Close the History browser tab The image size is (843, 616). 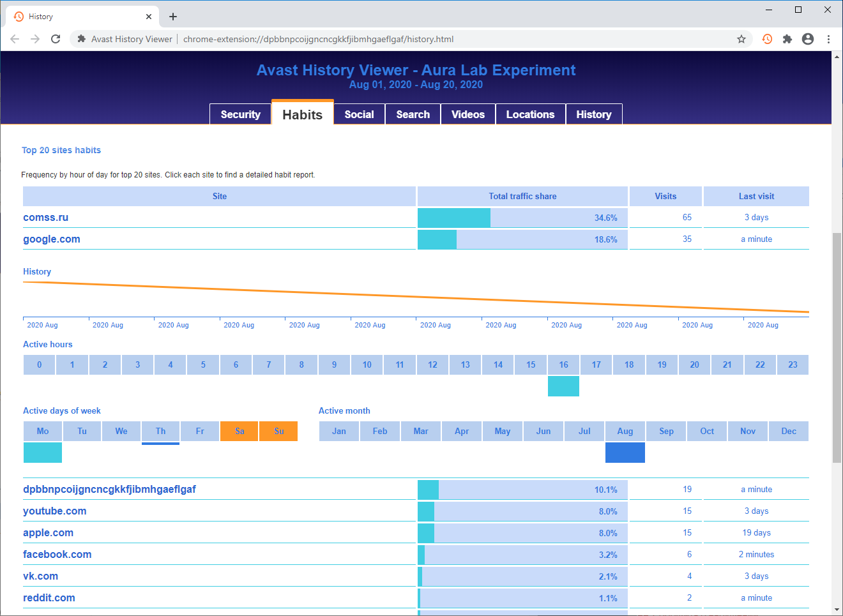[x=149, y=17]
